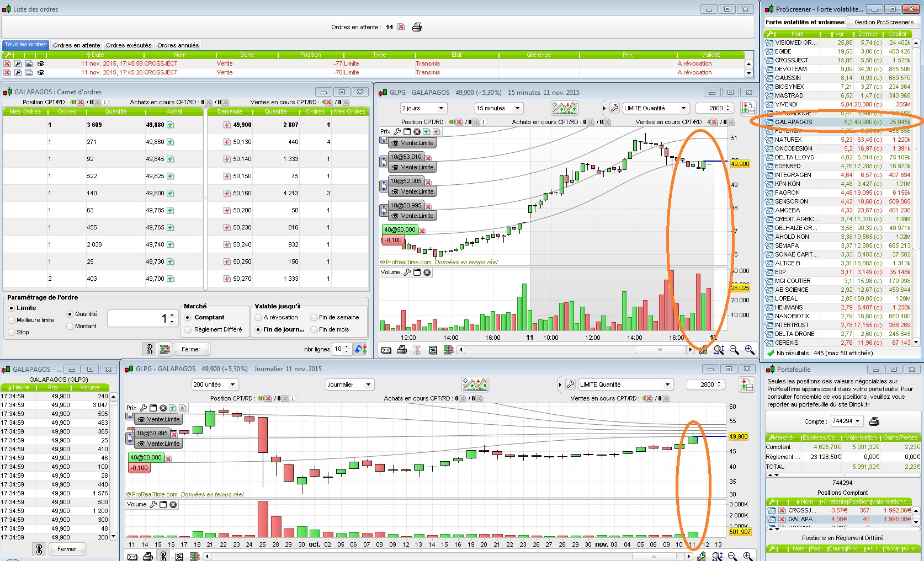Click link icon in the ticks list window
Image resolution: width=924 pixels, height=561 pixels.
click(39, 549)
